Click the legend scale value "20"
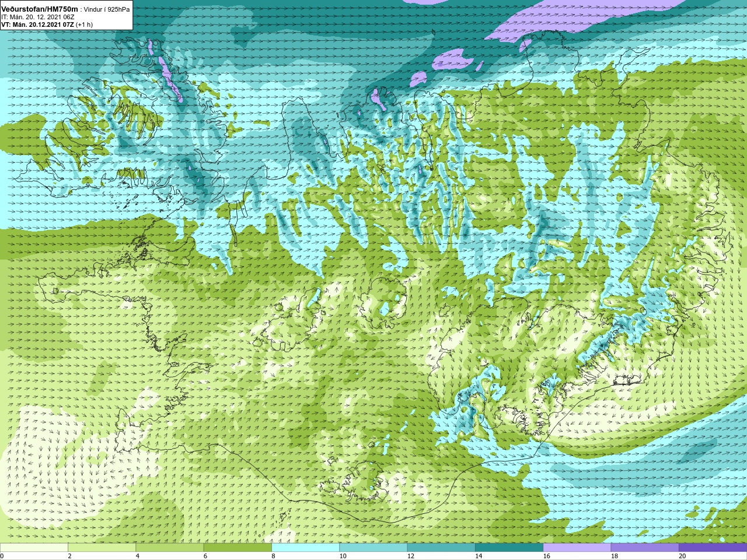747x560 pixels. (682, 556)
